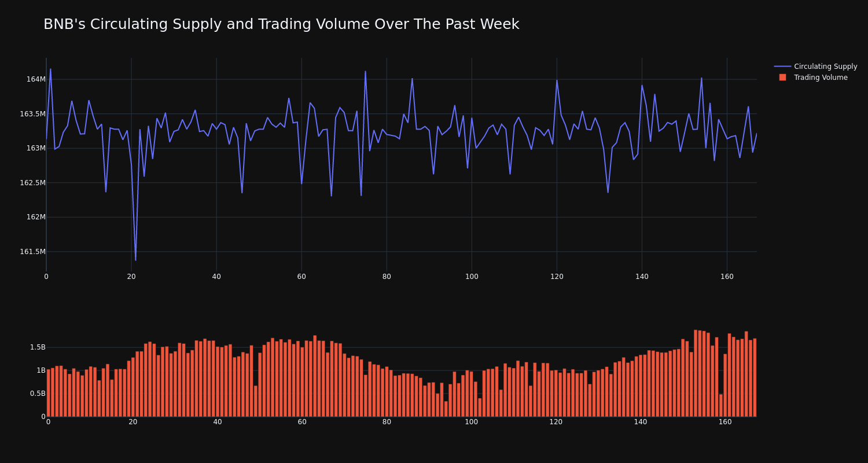The image size is (868, 463).
Task: Click x-axis label 40 on volume chart
Action: [218, 422]
